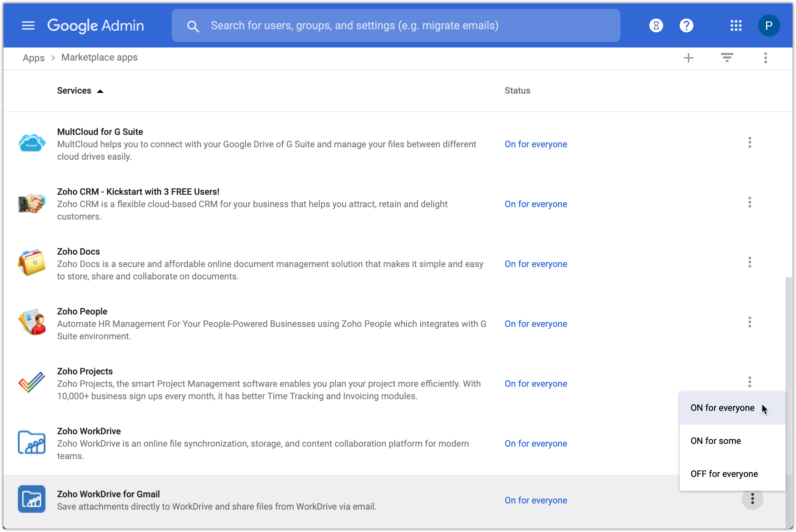This screenshot has height=532, width=796.
Task: Open MultCloud for G Suite row options
Action: pos(750,142)
